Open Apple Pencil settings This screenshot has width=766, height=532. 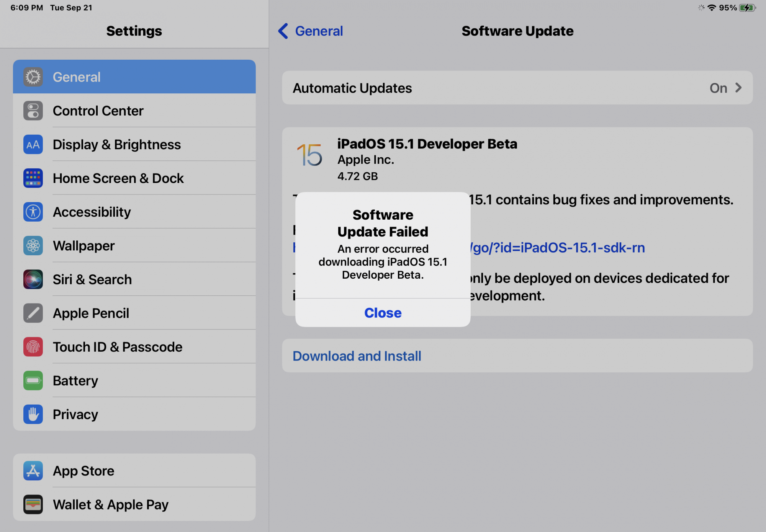click(x=134, y=313)
